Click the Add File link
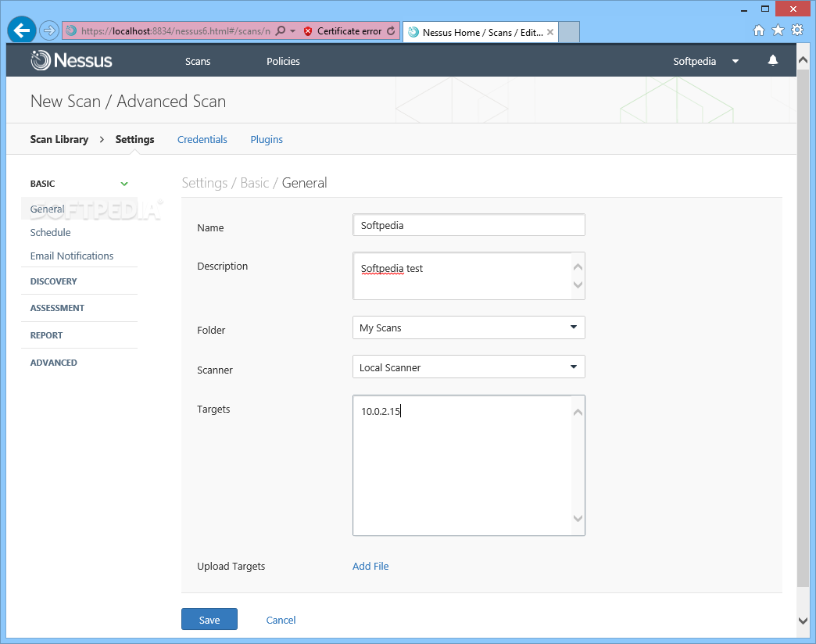This screenshot has height=644, width=816. [x=370, y=566]
